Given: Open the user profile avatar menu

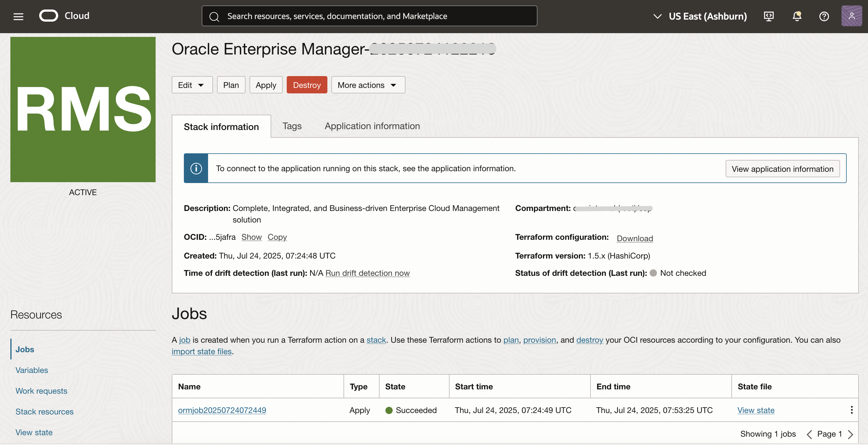Looking at the screenshot, I should 851,16.
